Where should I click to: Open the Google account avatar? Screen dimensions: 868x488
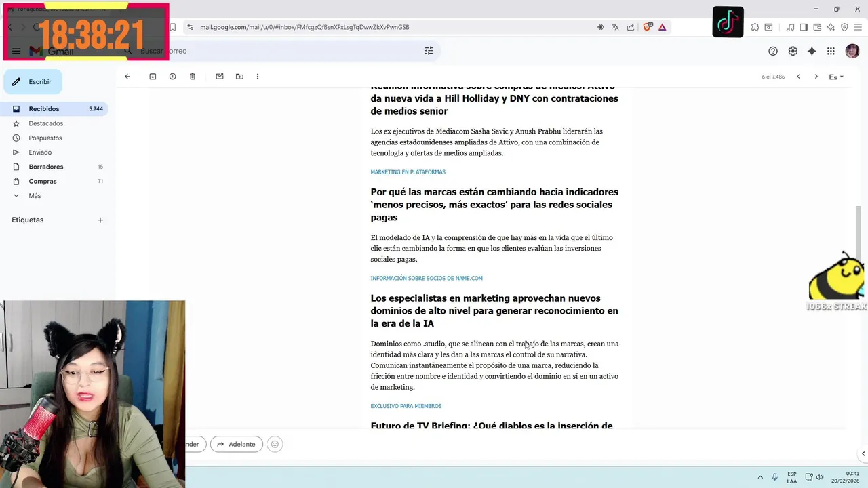[852, 51]
